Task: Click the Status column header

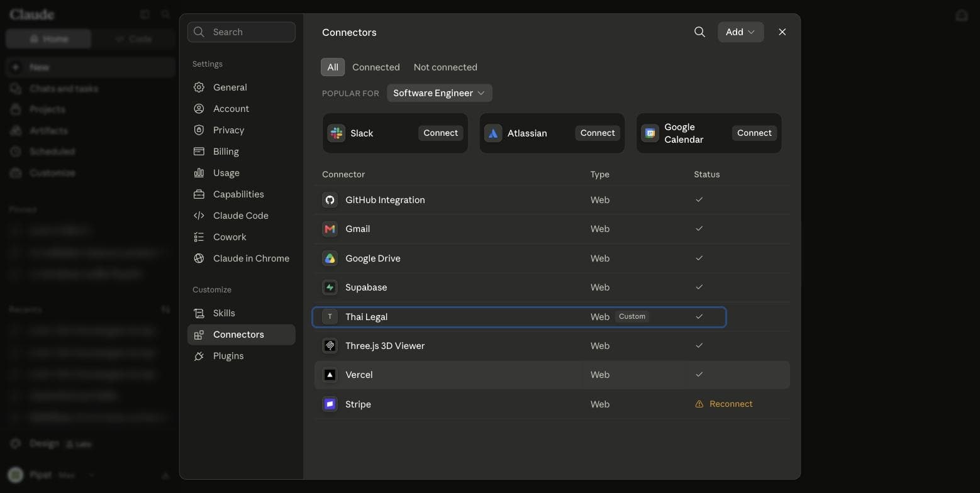Action: click(x=706, y=174)
